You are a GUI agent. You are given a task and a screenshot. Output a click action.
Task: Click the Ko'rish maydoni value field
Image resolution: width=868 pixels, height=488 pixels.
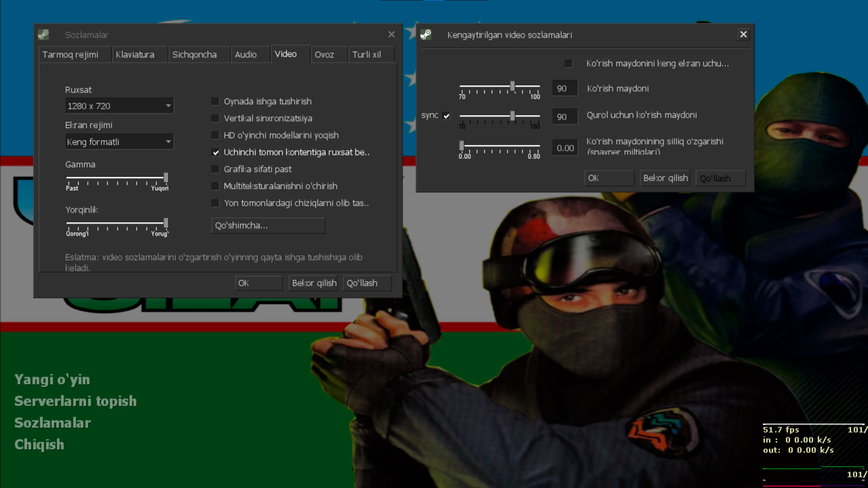(x=565, y=88)
